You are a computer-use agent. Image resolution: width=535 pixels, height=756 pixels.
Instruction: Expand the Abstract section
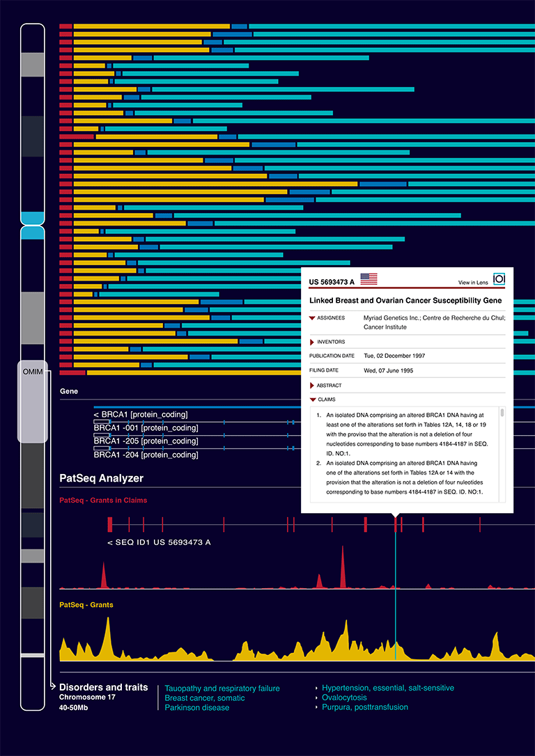point(312,385)
